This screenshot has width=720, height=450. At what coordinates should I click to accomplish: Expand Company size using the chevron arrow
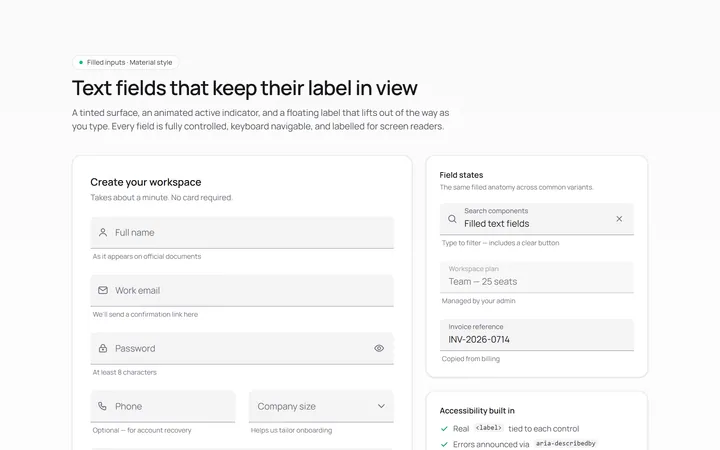point(381,406)
